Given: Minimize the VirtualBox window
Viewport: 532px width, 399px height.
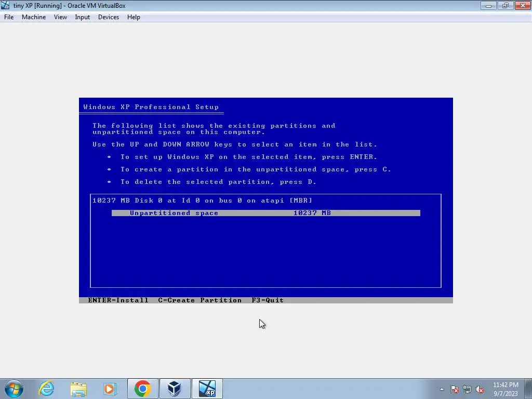Looking at the screenshot, I should [x=488, y=5].
